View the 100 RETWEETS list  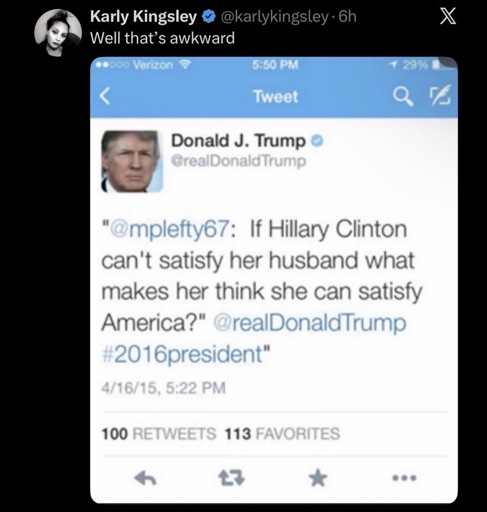tap(159, 434)
